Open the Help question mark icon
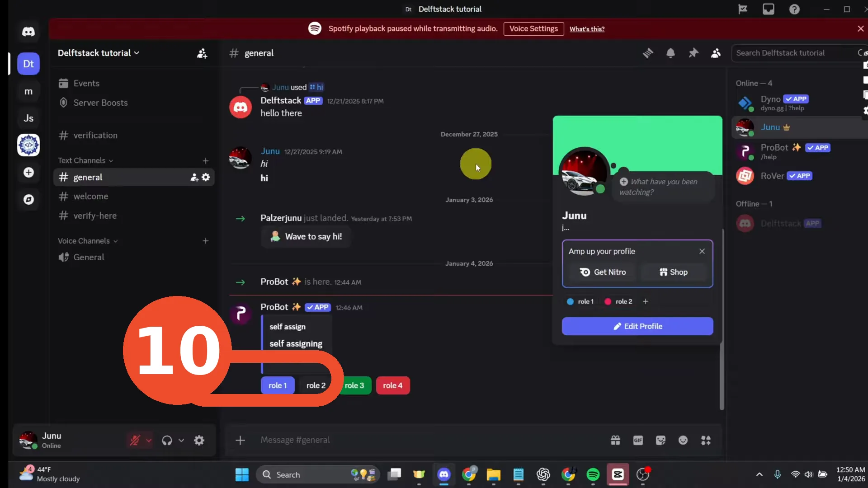This screenshot has height=488, width=868. [x=794, y=9]
